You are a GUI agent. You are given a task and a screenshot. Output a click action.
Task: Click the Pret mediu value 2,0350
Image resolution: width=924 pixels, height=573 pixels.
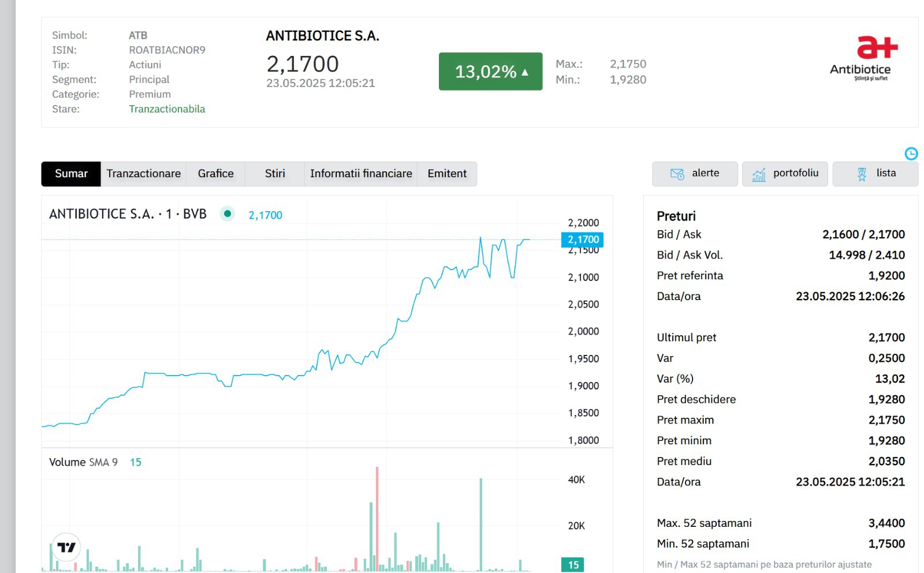pyautogui.click(x=886, y=461)
